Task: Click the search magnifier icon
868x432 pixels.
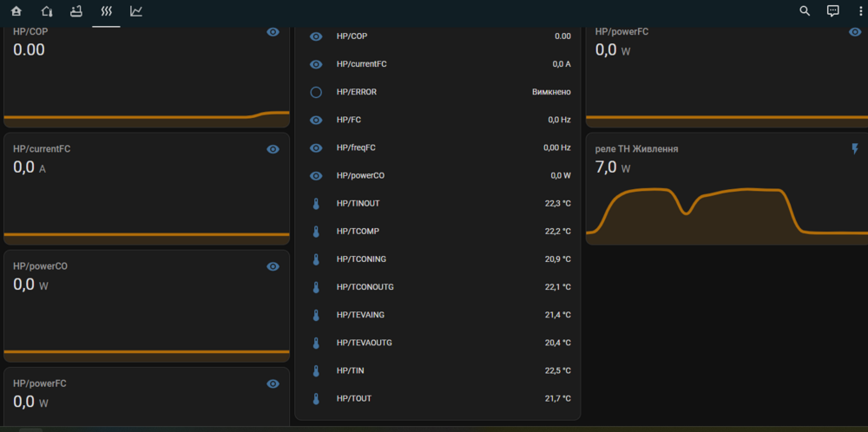Action: 805,11
